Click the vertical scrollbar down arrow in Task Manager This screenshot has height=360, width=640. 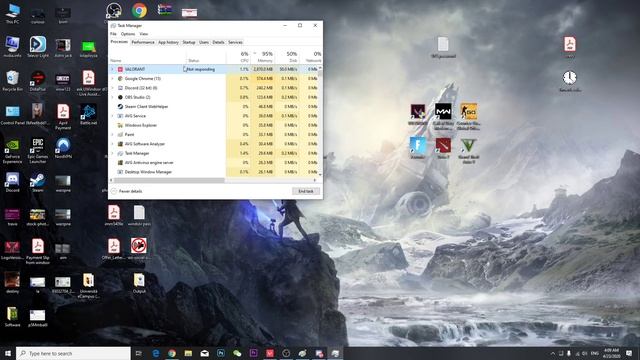click(320, 174)
